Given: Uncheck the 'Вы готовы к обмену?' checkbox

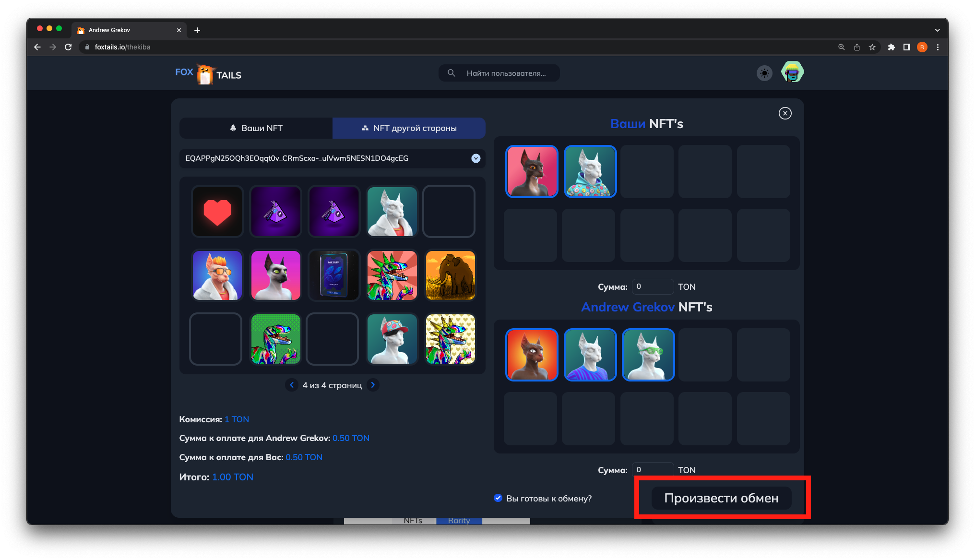Looking at the screenshot, I should click(498, 498).
